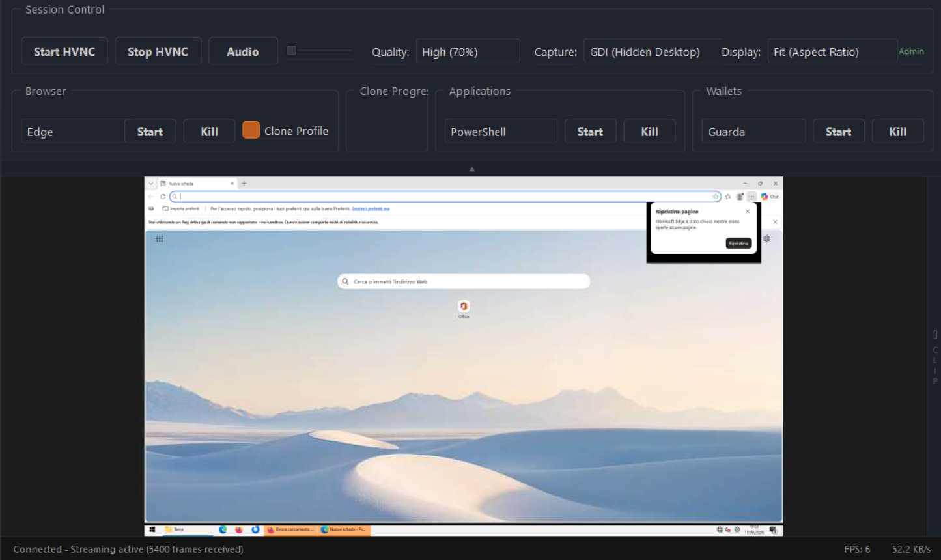Click the Ripristina button in the popup
Screen dimensions: 941x560
[738, 244]
